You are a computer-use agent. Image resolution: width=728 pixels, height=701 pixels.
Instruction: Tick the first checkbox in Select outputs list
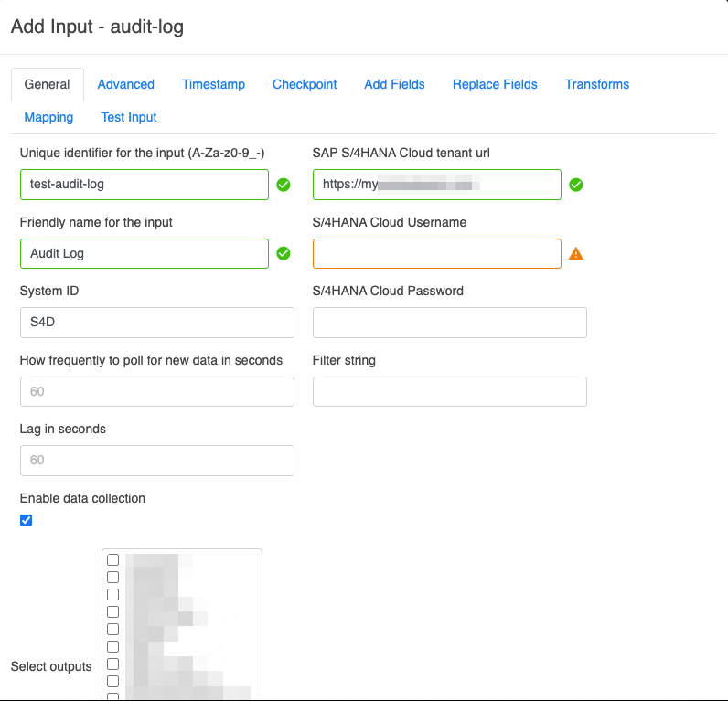[x=112, y=559]
